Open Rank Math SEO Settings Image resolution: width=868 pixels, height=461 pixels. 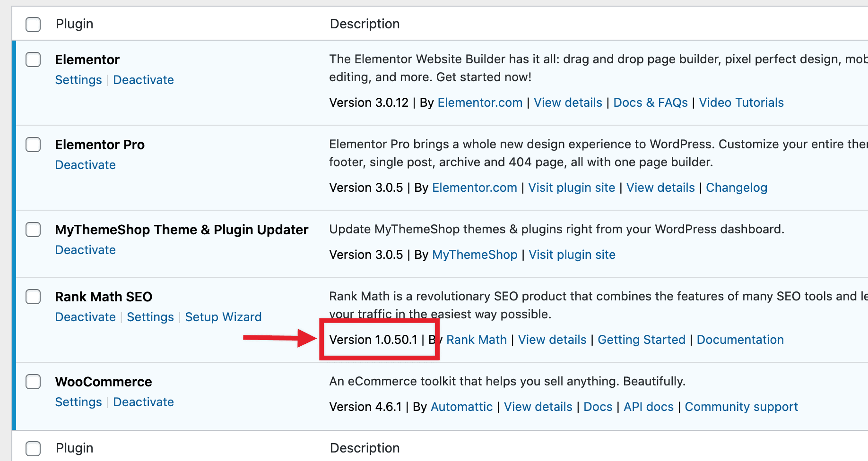point(150,317)
